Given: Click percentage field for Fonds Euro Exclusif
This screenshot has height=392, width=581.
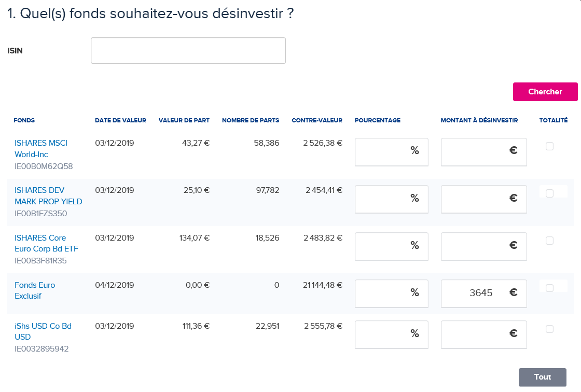Looking at the screenshot, I should tap(383, 293).
